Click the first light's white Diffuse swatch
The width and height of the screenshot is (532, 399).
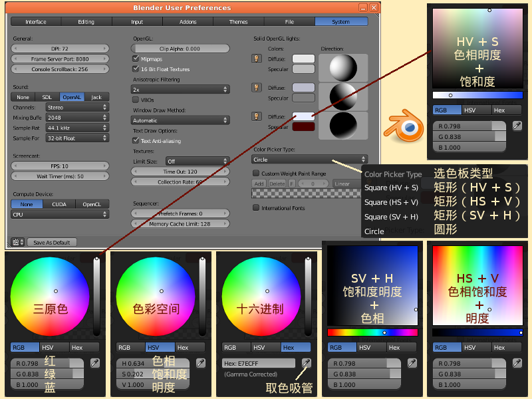coord(304,59)
